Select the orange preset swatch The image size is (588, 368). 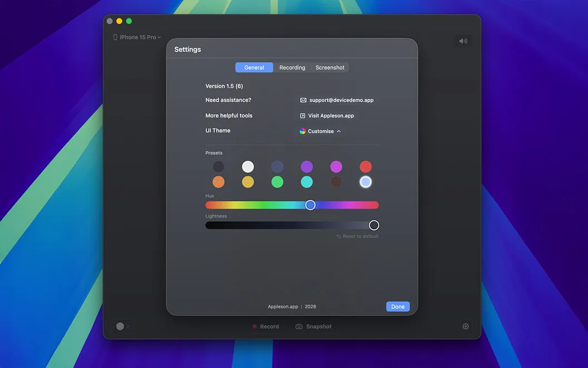pyautogui.click(x=218, y=182)
